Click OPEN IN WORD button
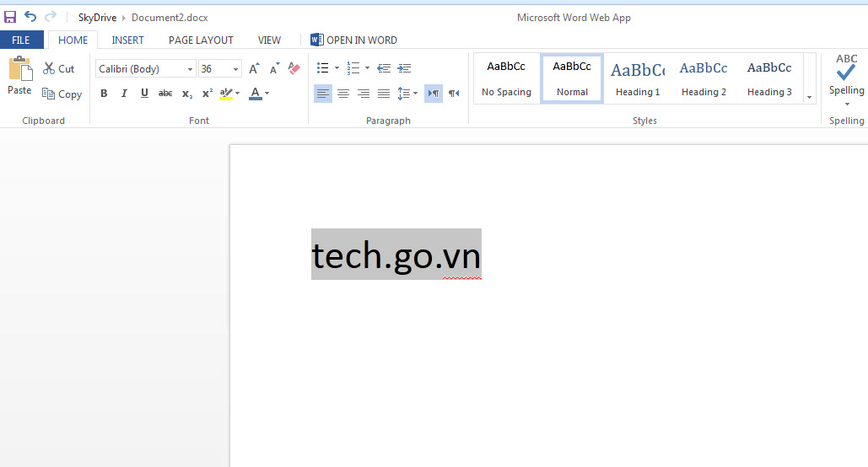Viewport: 868px width, 467px height. [x=353, y=40]
